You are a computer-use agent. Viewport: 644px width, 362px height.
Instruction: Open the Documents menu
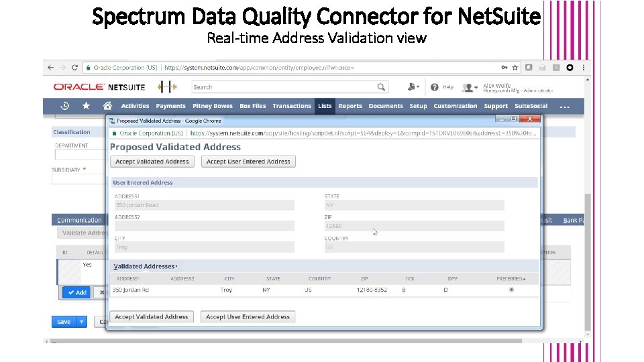coord(386,106)
